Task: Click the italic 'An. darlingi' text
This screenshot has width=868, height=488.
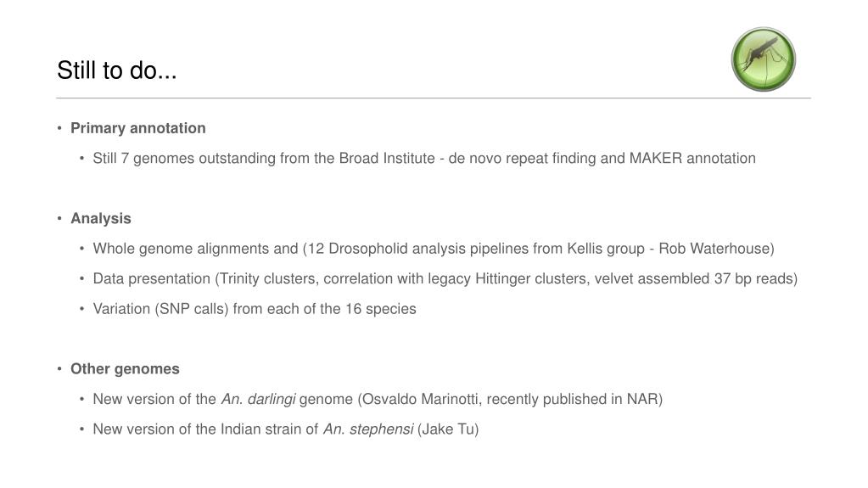Action: (x=258, y=400)
